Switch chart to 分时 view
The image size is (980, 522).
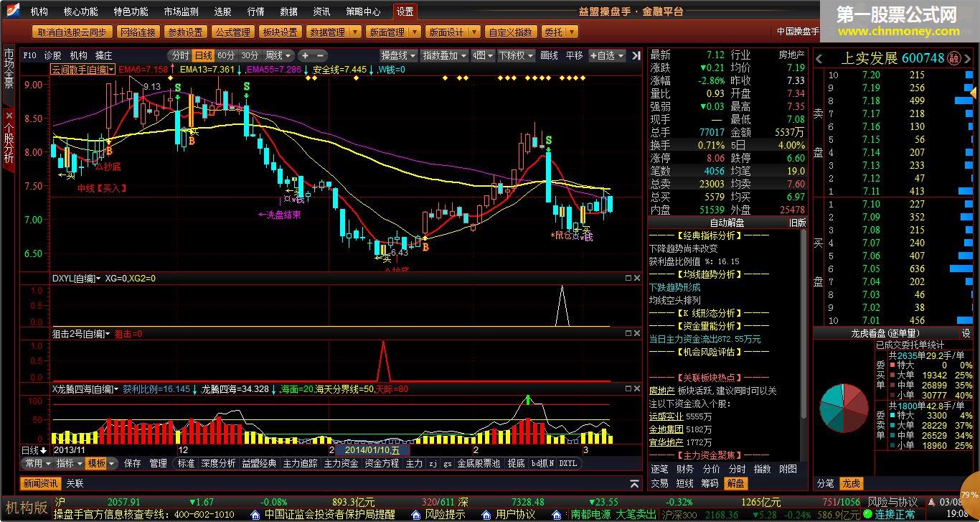[x=180, y=55]
